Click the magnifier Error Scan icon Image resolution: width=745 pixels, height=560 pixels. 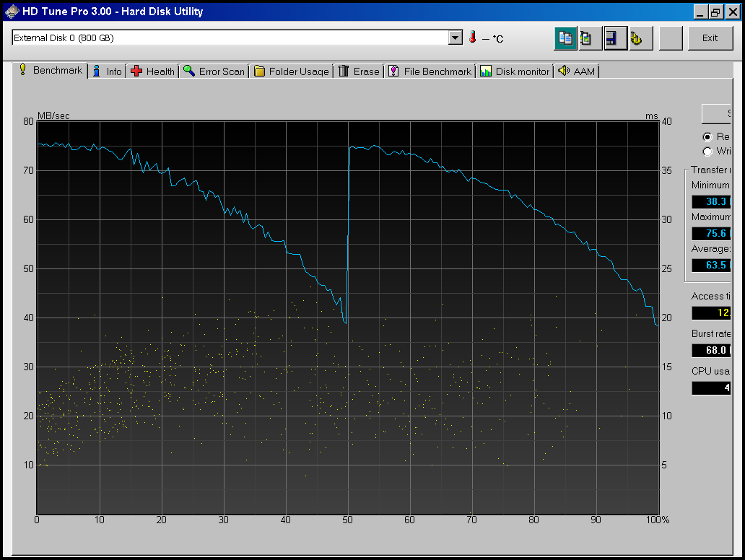[189, 71]
